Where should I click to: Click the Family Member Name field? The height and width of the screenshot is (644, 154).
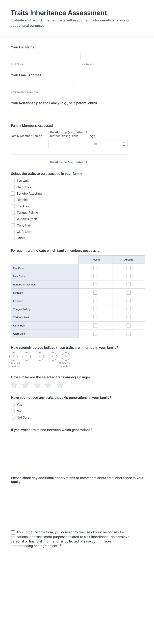[x=29, y=144]
